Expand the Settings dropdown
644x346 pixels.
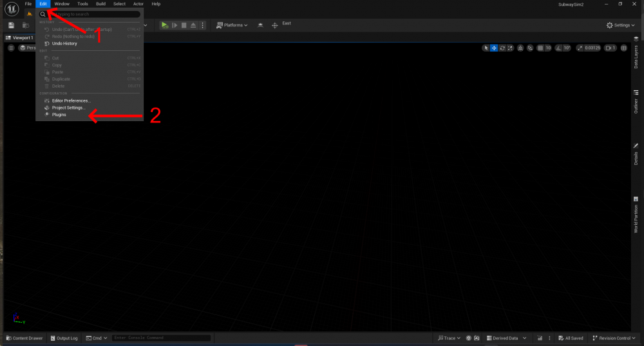pyautogui.click(x=621, y=25)
